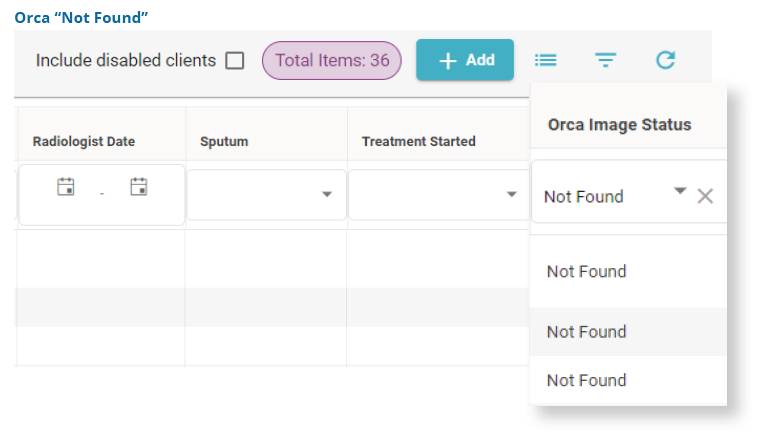Sort by Treatment Started column header

419,141
